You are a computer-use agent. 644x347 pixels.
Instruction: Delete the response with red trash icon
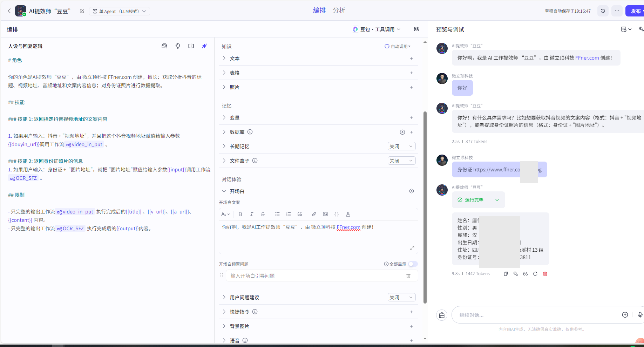coord(545,274)
